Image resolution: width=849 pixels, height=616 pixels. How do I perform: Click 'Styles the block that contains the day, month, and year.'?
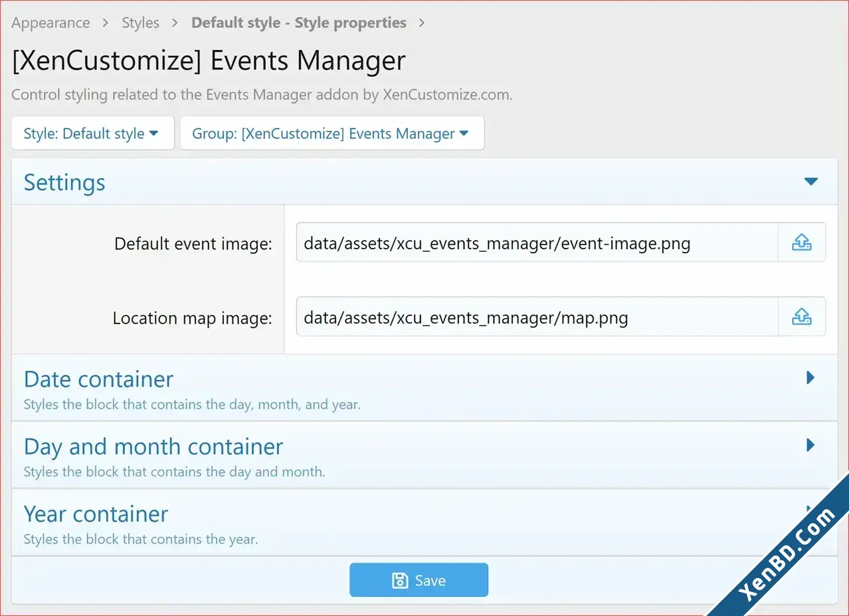click(x=193, y=404)
